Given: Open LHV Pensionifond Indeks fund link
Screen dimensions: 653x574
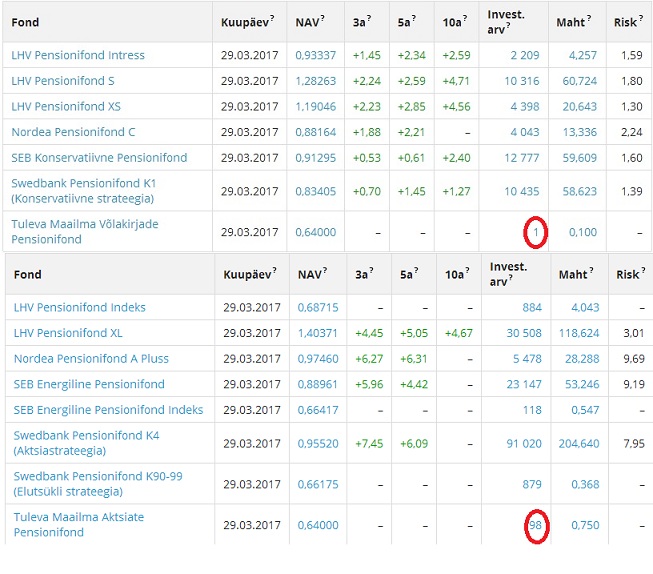Looking at the screenshot, I should (80, 307).
